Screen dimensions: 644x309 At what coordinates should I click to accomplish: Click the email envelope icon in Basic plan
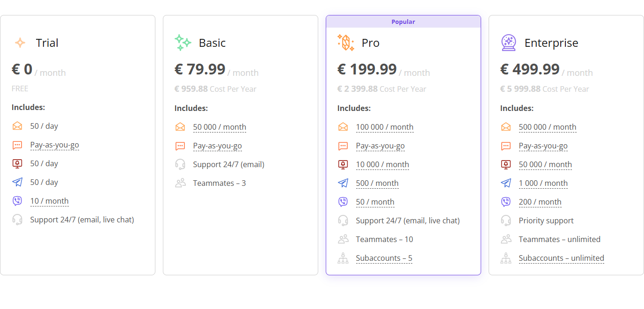(180, 127)
